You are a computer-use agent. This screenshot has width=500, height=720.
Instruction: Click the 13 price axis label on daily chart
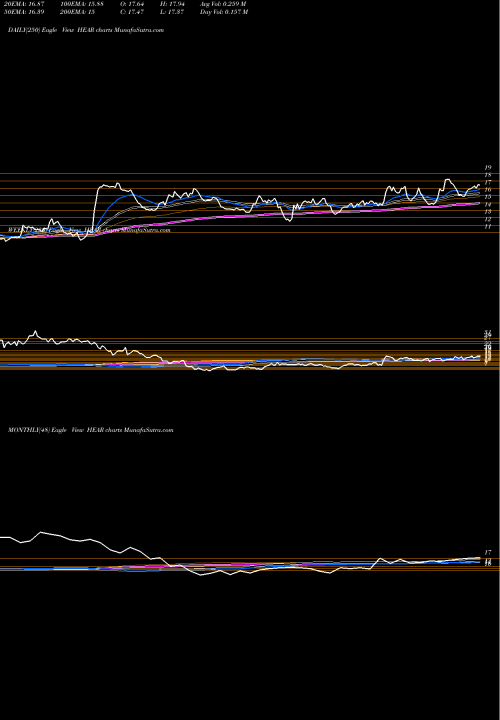(x=488, y=212)
